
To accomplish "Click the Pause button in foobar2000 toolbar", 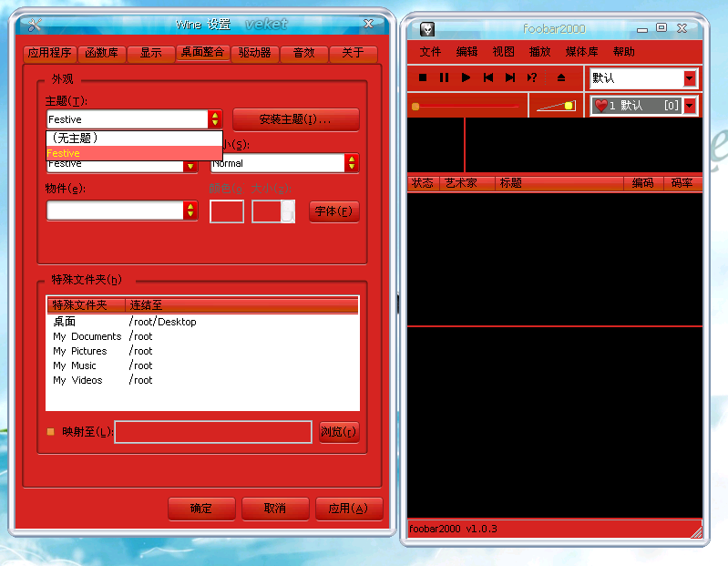I will click(x=444, y=78).
